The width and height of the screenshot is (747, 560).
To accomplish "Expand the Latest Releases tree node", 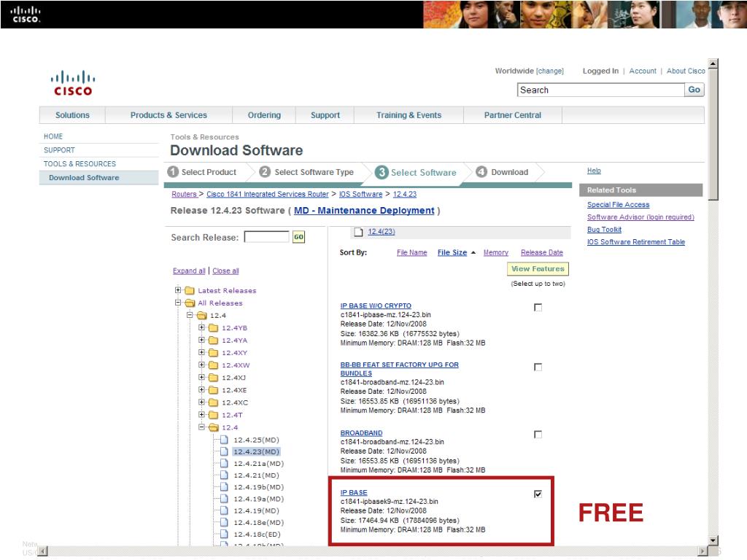I will coord(178,289).
